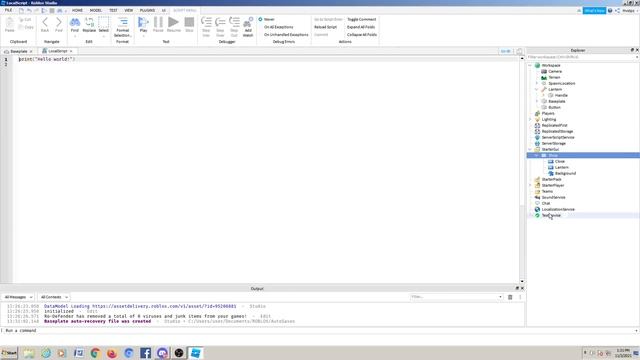Click the Output filter field
640x360 pixels.
coord(456,297)
